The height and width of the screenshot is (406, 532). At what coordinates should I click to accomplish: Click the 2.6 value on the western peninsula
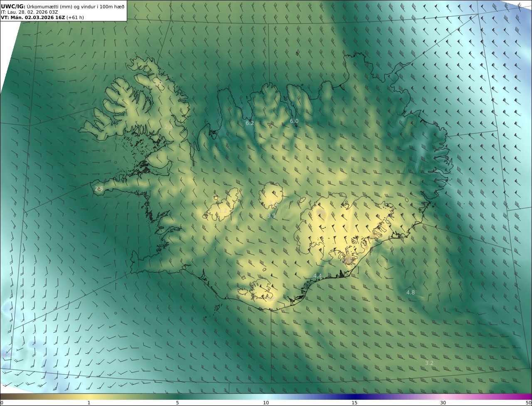99,189
